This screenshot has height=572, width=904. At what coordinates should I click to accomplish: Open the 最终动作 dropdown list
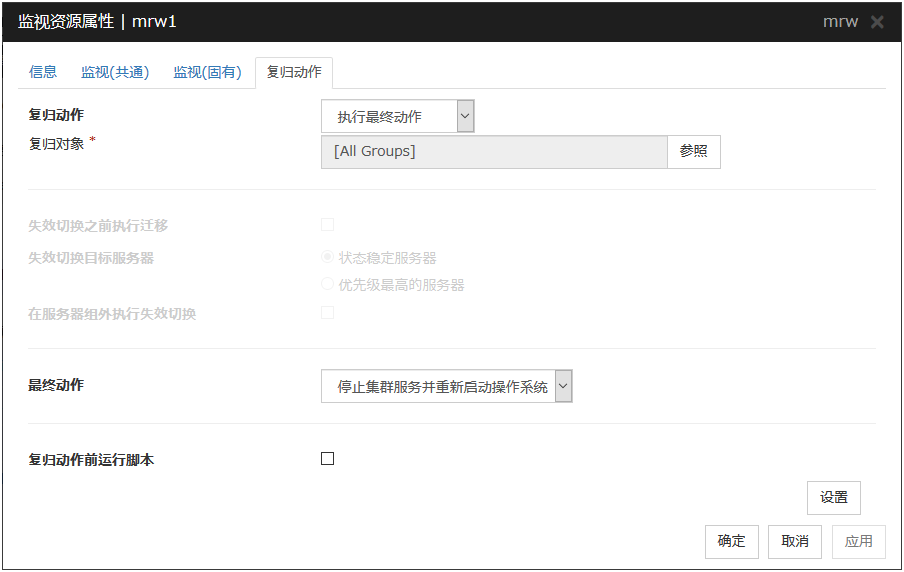point(446,386)
